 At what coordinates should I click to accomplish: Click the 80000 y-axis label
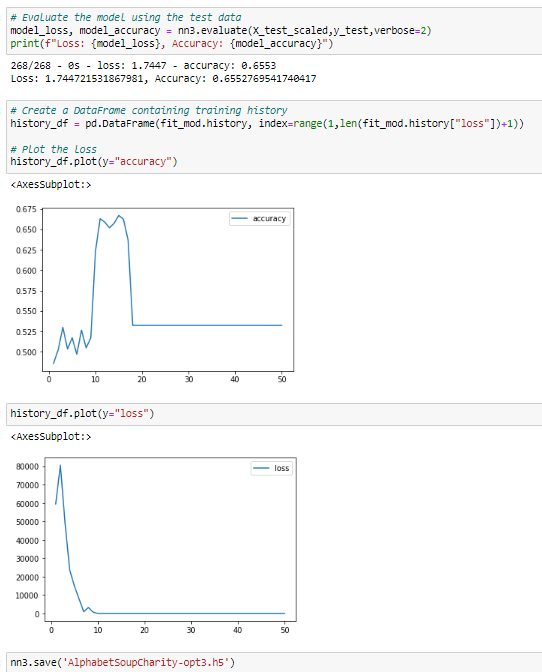tap(27, 467)
